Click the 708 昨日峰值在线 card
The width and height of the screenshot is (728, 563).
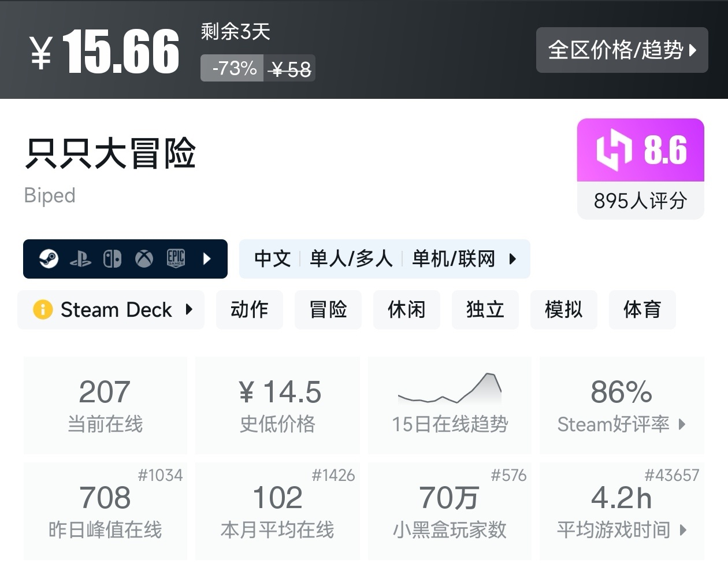click(x=105, y=512)
